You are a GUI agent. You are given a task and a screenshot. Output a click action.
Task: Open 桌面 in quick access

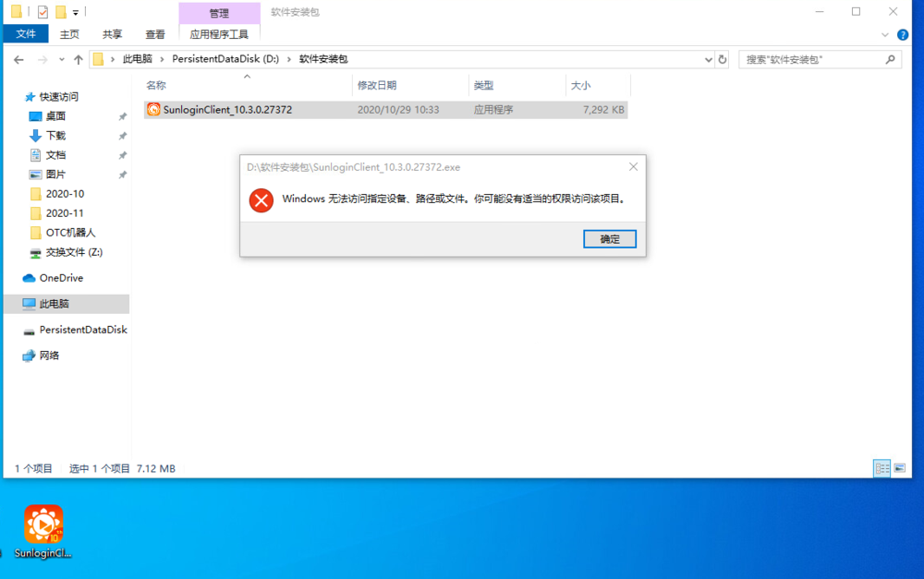coord(56,116)
